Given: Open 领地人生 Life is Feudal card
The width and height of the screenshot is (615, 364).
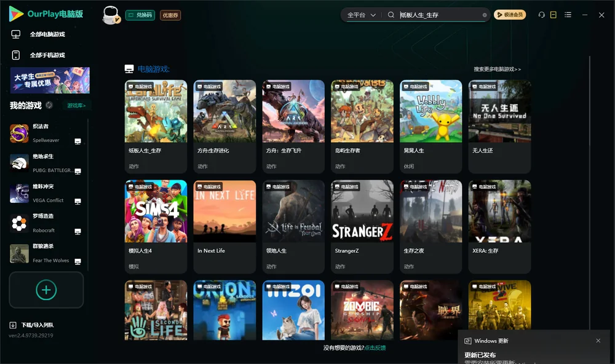Looking at the screenshot, I should (293, 226).
